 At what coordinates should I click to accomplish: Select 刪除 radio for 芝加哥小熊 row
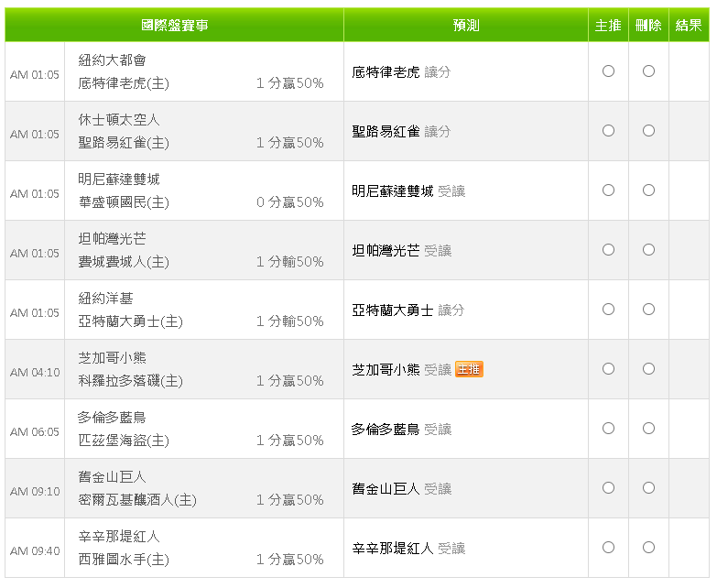click(648, 369)
